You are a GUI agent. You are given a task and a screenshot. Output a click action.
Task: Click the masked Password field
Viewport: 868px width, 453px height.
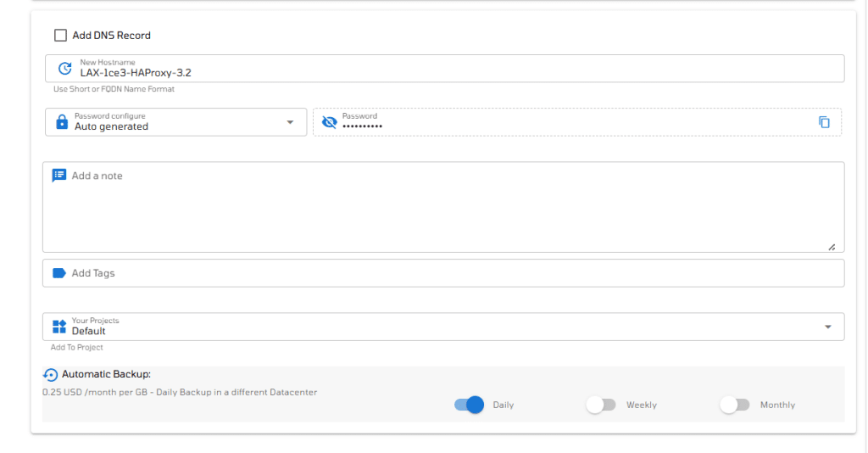tap(576, 122)
